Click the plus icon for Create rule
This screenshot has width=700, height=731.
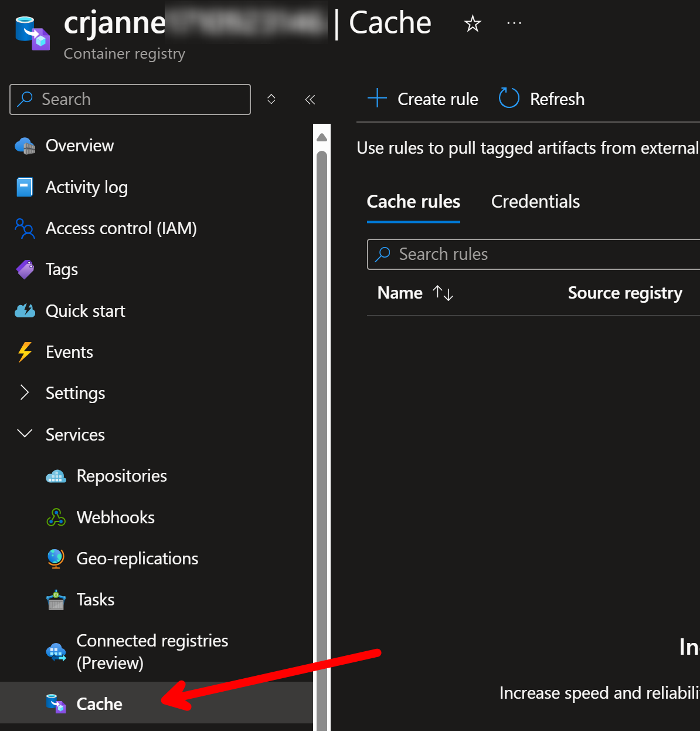[x=377, y=99]
